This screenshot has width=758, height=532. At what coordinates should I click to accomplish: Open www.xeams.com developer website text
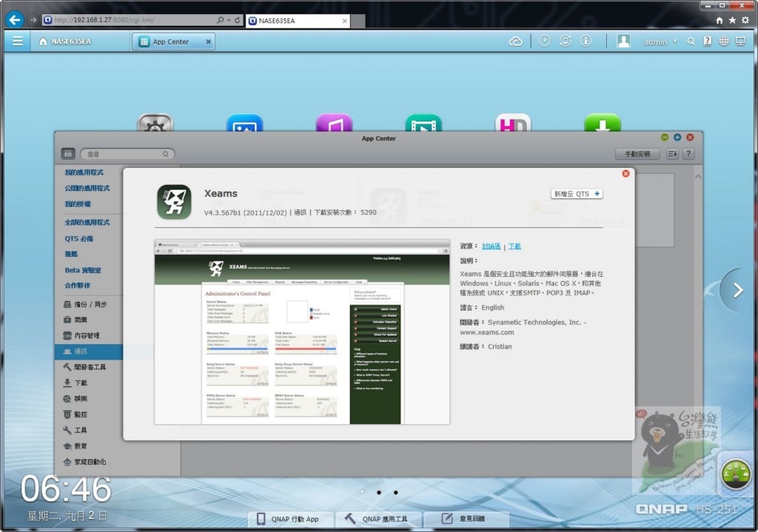tap(487, 332)
